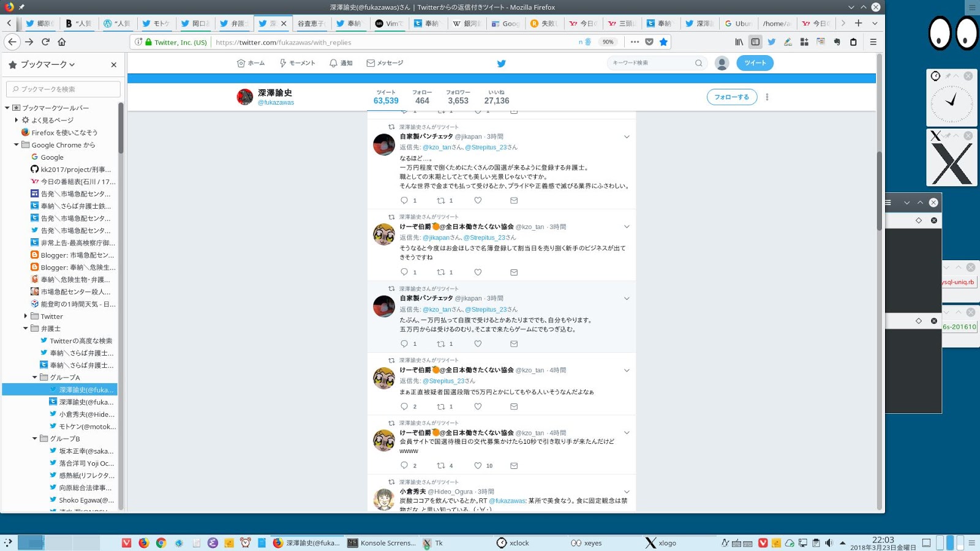Collapse the 弁護士 bookmark folder
The height and width of the screenshot is (551, 980).
pos(26,329)
